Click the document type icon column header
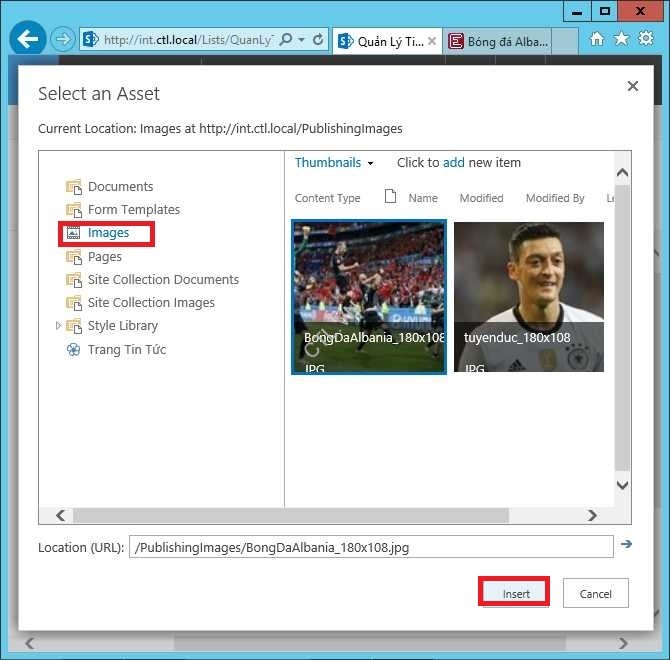Viewport: 670px width, 660px height. pos(391,197)
